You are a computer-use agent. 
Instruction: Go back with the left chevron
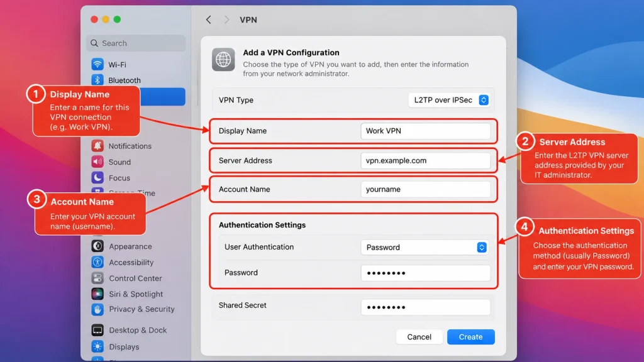[209, 19]
